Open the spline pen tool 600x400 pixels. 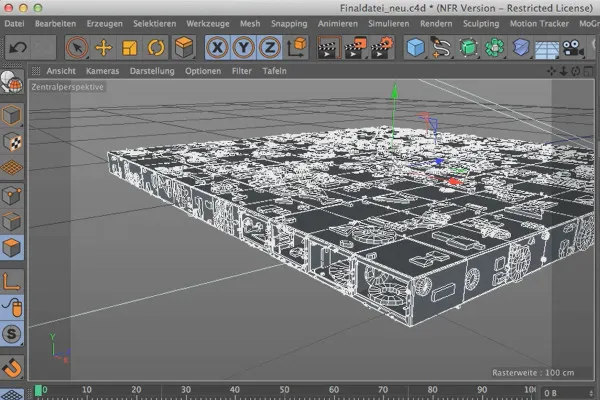(441, 48)
